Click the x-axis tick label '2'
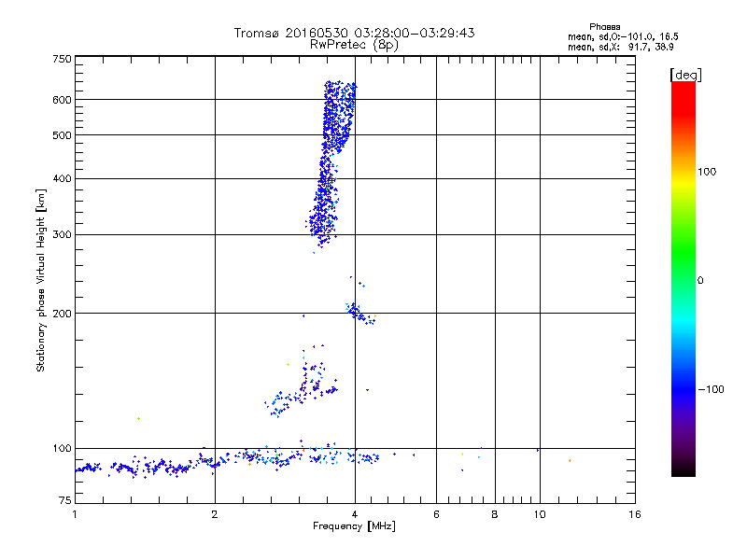 215,514
